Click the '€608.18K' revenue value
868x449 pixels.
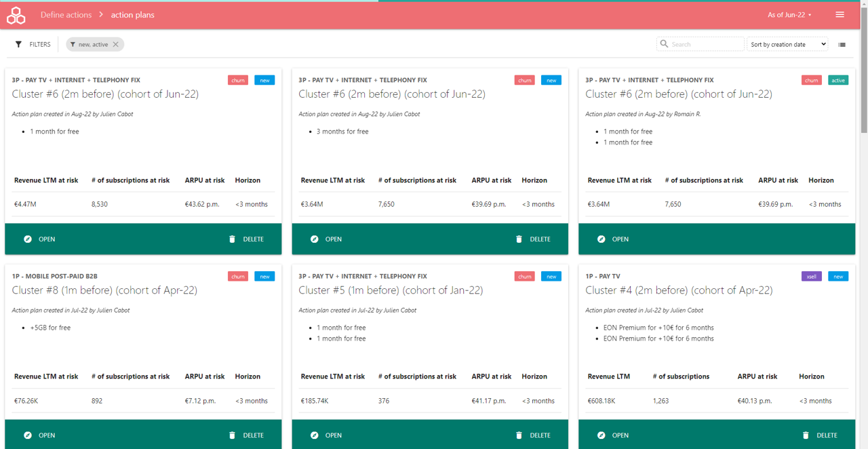coord(602,401)
